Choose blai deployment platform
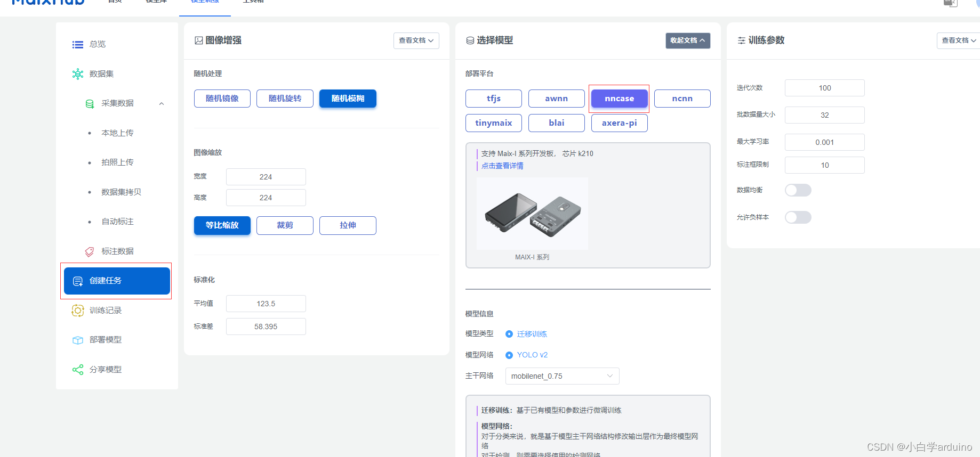 [557, 123]
